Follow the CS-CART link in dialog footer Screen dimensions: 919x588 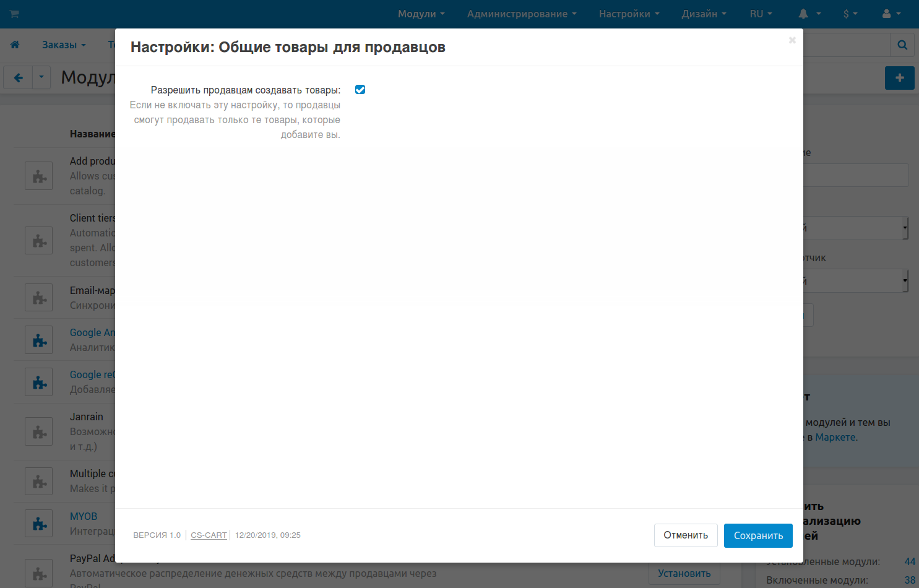pyautogui.click(x=209, y=535)
